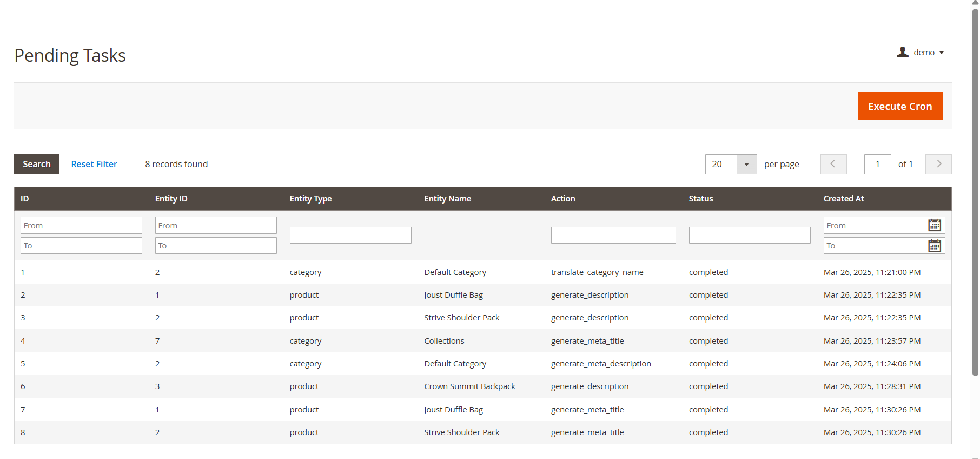
Task: Click the current page number field
Action: coord(877,164)
